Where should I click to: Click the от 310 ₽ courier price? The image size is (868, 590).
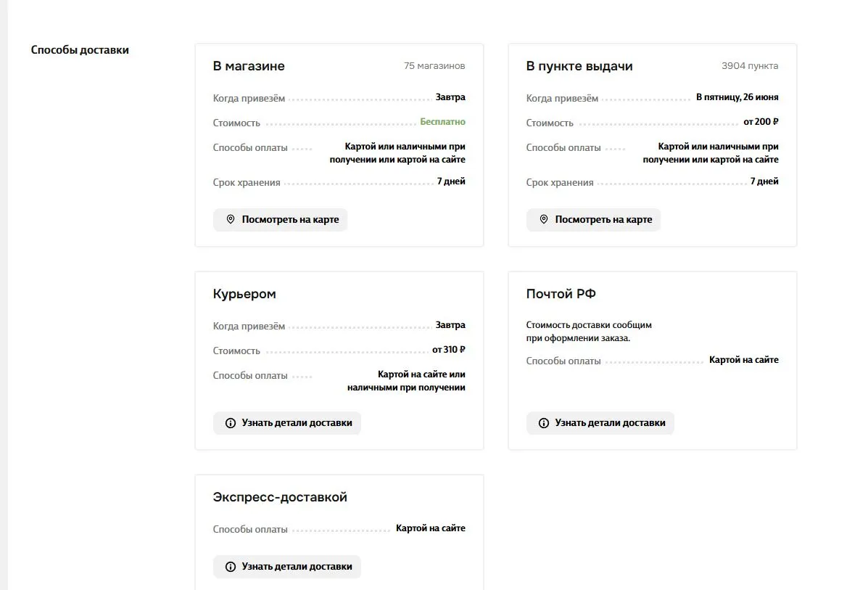448,350
